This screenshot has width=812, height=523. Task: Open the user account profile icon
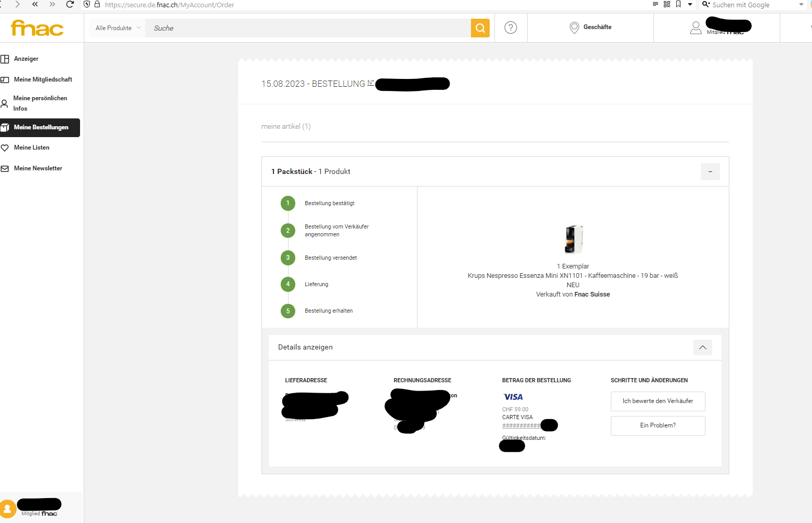point(696,28)
